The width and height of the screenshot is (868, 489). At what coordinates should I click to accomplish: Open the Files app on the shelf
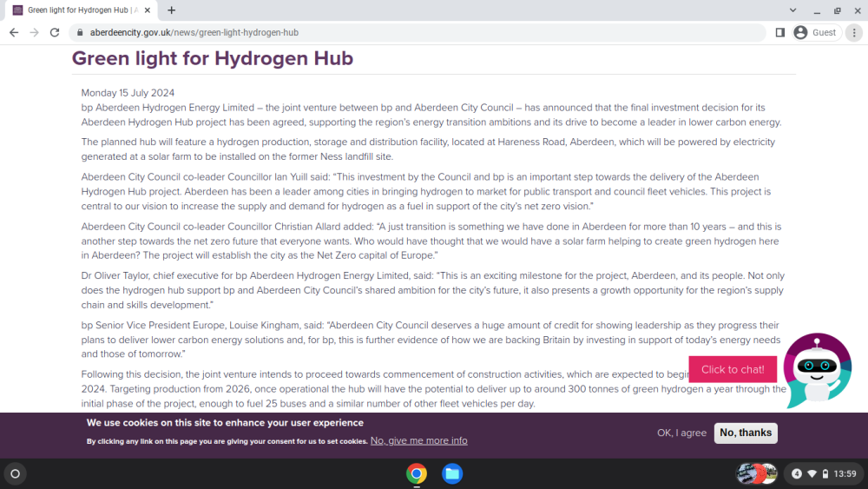point(452,474)
